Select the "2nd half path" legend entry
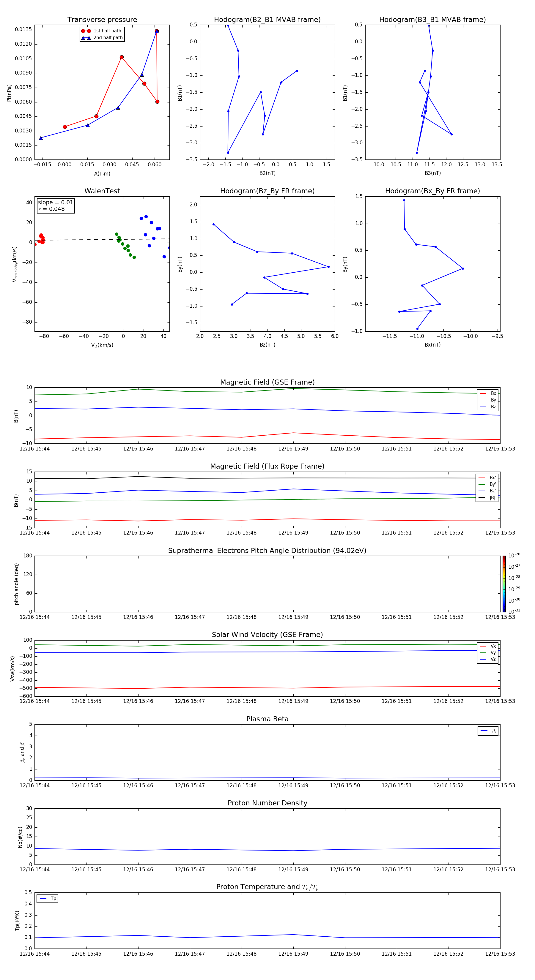This screenshot has width=535, height=980. [102, 38]
